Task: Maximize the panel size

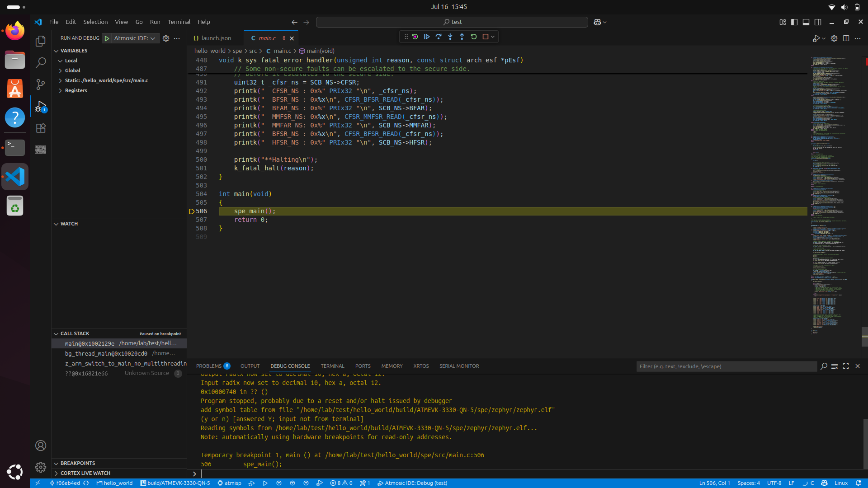Action: (x=846, y=366)
